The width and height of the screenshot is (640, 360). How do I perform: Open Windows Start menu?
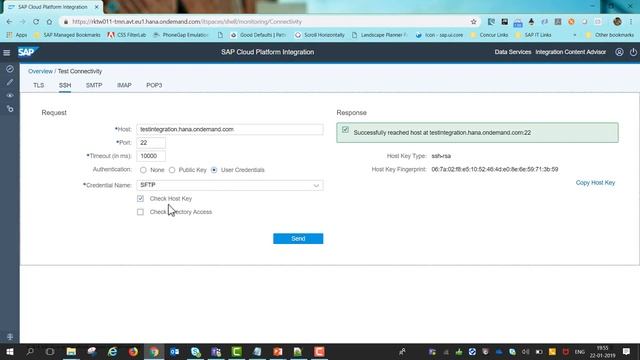pyautogui.click(x=10, y=352)
